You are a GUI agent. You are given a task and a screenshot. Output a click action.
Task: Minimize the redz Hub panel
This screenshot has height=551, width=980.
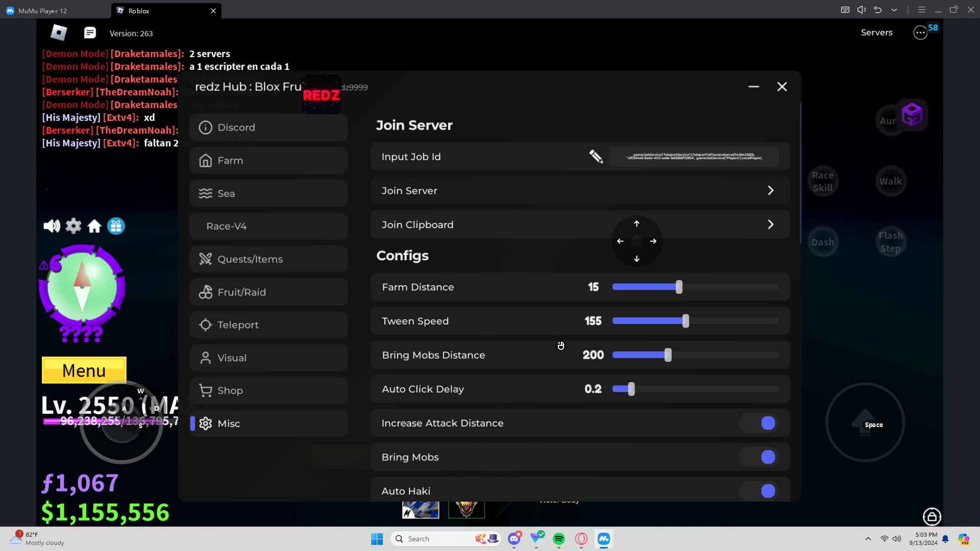pyautogui.click(x=754, y=87)
